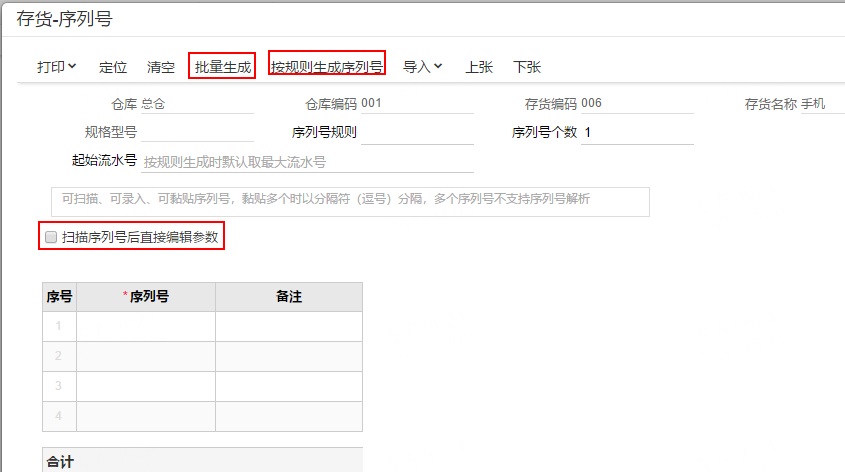Click the 备注 column header

(x=289, y=297)
